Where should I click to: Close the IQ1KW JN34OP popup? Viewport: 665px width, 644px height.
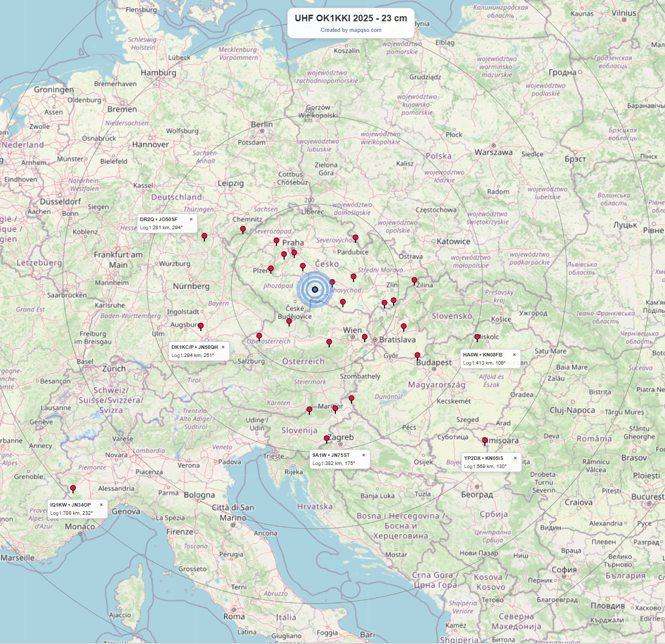tap(101, 505)
